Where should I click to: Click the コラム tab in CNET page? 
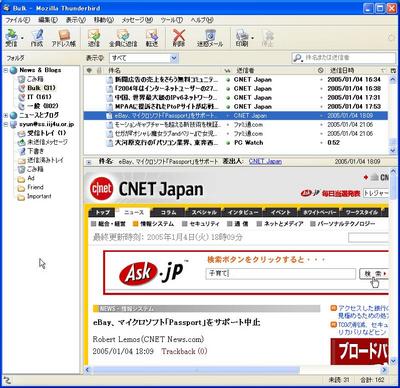pos(168,212)
